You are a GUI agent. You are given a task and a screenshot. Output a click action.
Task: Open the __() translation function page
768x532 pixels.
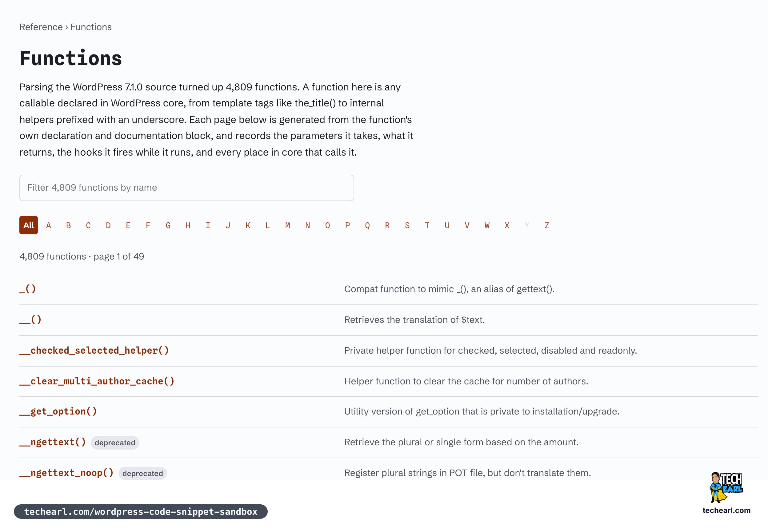pos(30,319)
